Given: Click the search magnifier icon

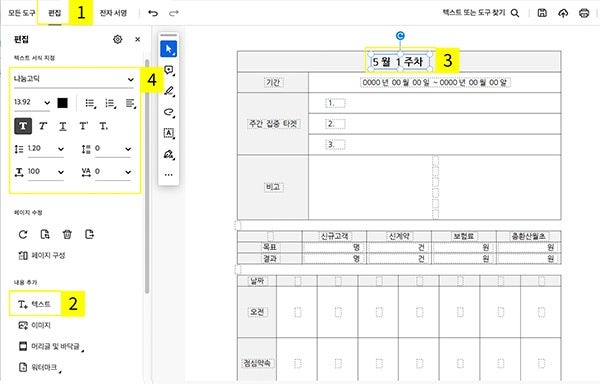Looking at the screenshot, I should 515,13.
